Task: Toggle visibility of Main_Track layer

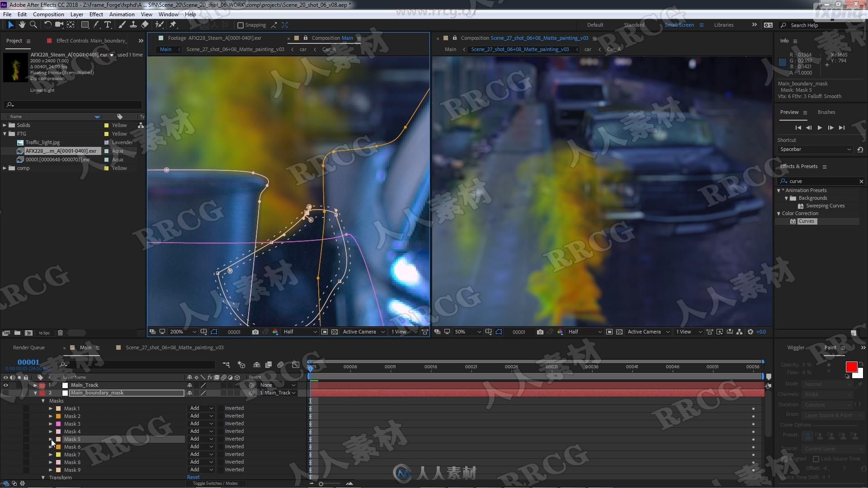Action: pyautogui.click(x=6, y=385)
